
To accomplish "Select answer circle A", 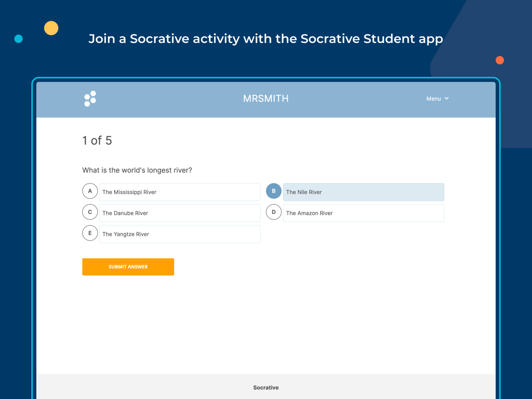I will click(90, 191).
